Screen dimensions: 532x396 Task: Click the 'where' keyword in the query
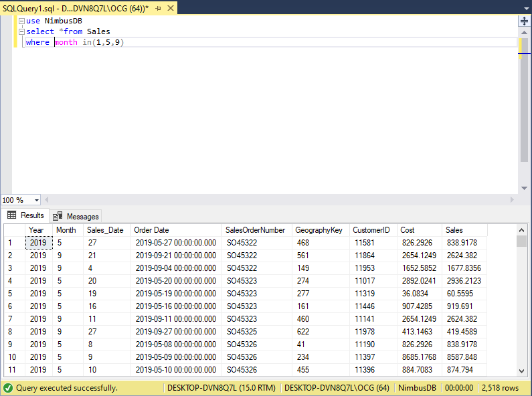[37, 42]
